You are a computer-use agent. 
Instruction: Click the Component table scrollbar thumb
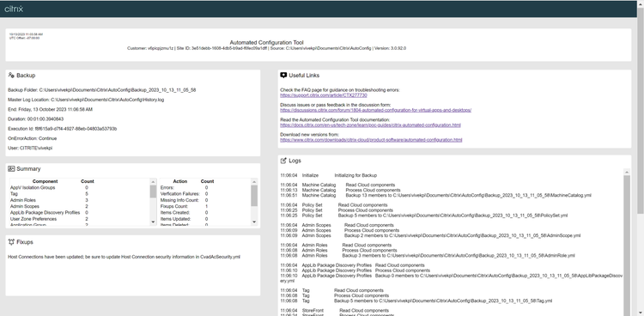coord(153,191)
